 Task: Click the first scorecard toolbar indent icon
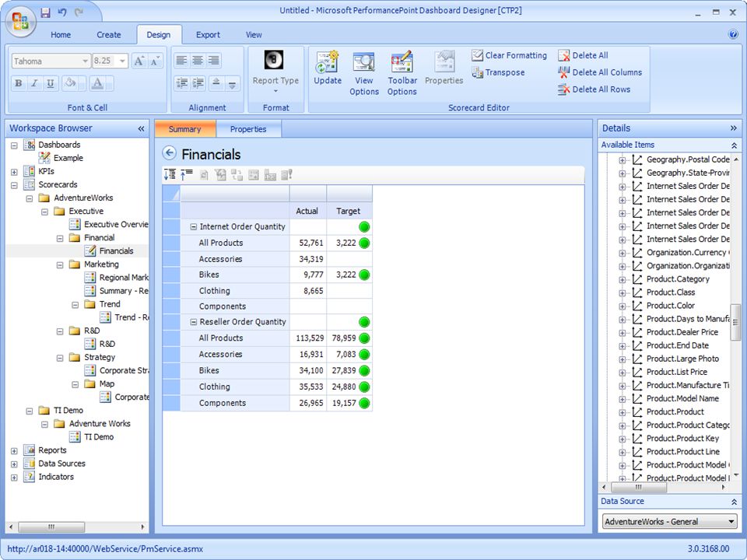[x=170, y=175]
